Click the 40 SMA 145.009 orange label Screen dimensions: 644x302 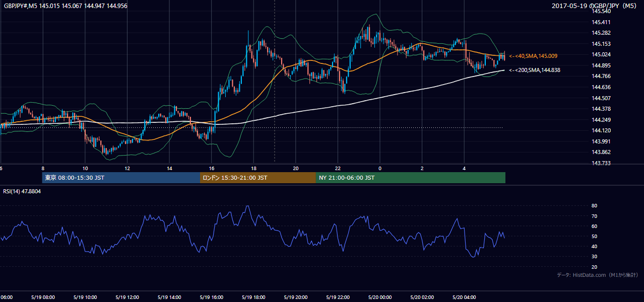(x=533, y=56)
